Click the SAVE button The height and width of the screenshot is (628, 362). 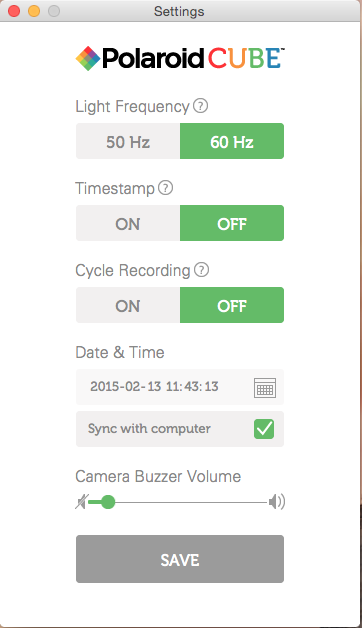pyautogui.click(x=180, y=559)
